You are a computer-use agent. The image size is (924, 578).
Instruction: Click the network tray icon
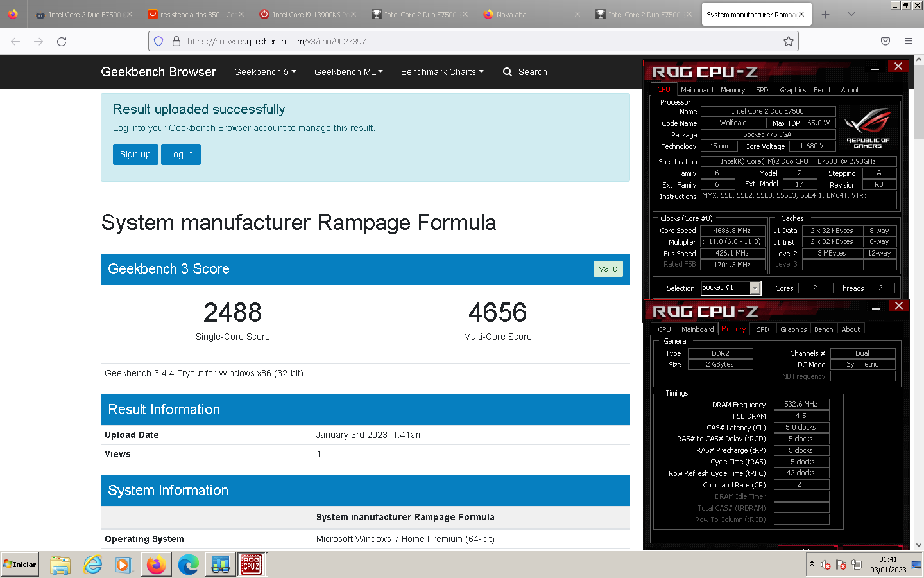point(857,565)
